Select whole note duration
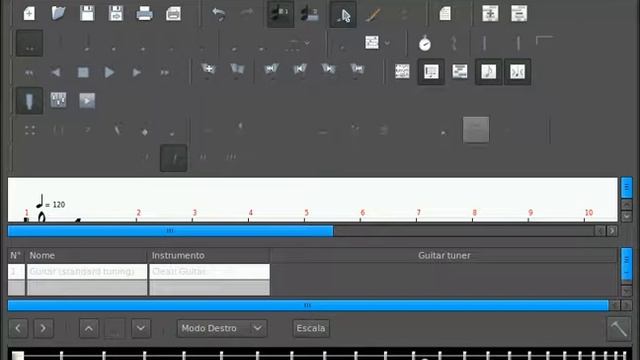640x360 pixels. click(x=29, y=43)
